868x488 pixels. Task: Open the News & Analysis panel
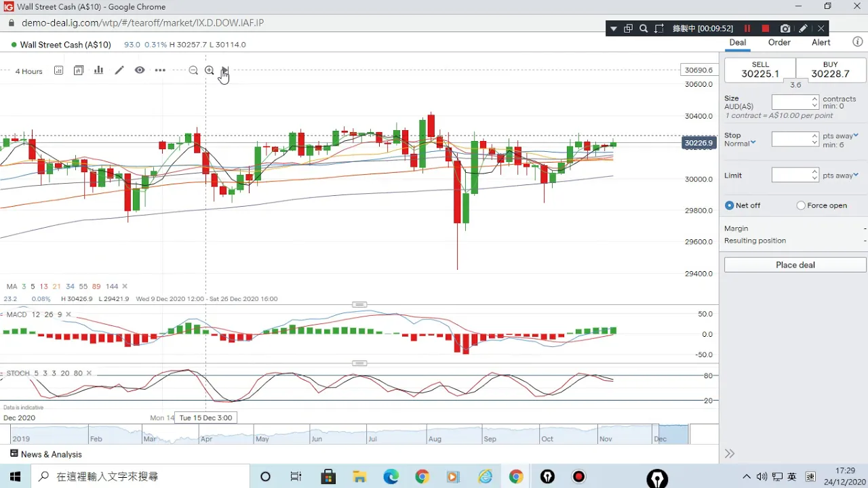[x=46, y=454]
